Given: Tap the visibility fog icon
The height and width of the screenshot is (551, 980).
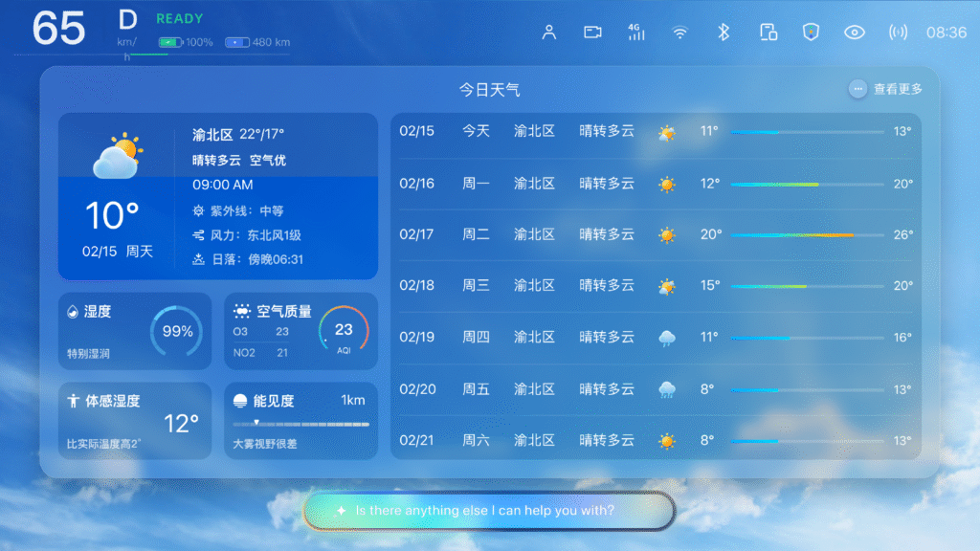Looking at the screenshot, I should tap(240, 401).
